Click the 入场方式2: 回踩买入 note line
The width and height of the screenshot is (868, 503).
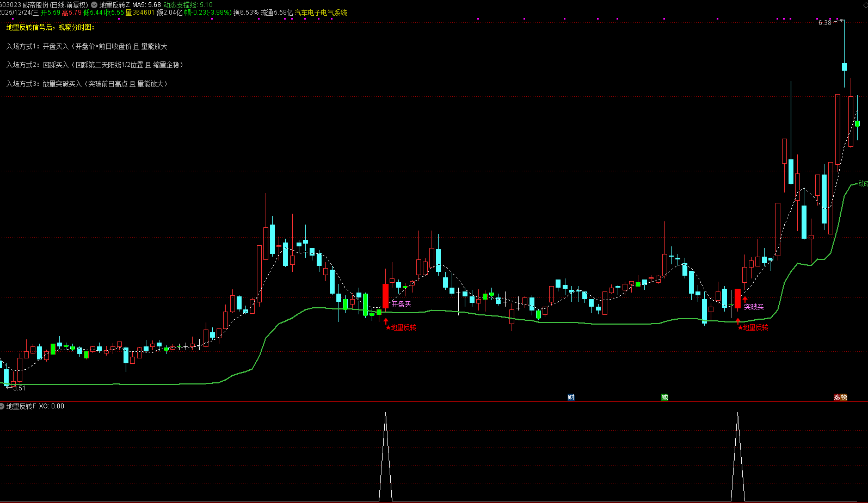95,65
